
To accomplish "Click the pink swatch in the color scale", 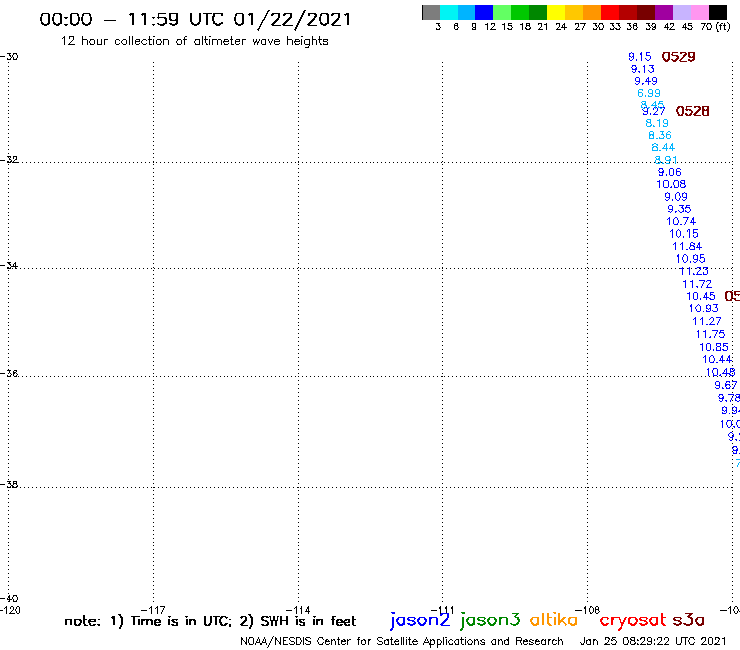I will coord(699,12).
